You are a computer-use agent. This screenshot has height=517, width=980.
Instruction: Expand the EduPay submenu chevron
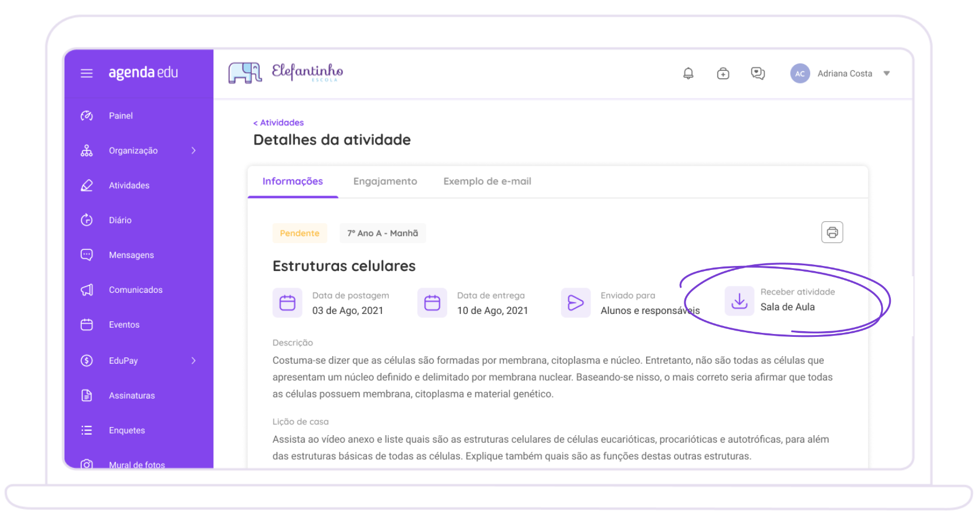(193, 360)
